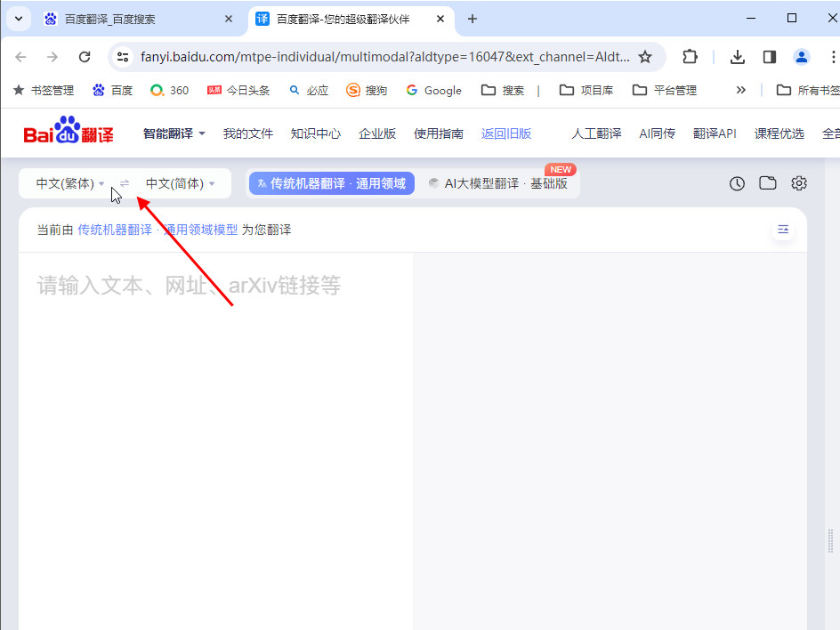Open Google bookmark
The image size is (840, 630).
pos(434,91)
